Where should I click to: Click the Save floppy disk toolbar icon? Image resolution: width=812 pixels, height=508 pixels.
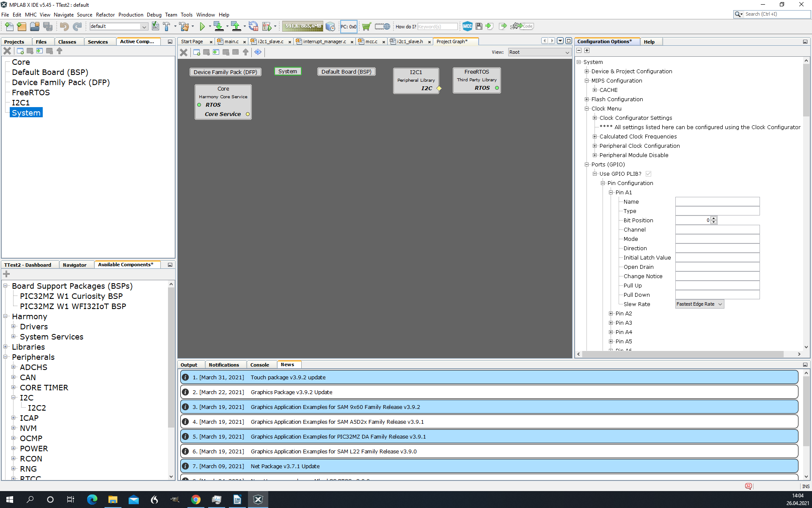click(x=479, y=26)
